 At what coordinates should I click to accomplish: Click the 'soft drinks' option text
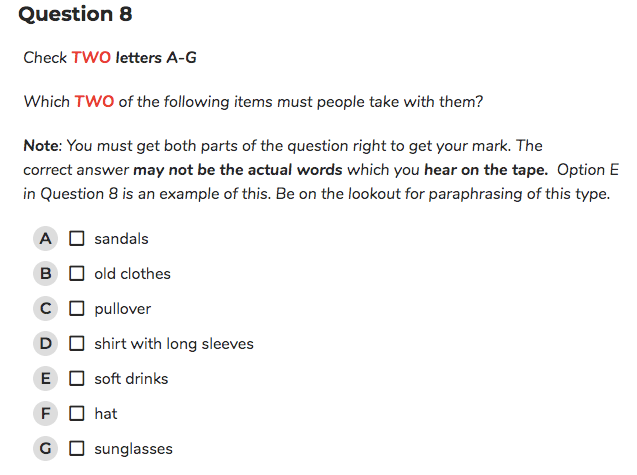[x=131, y=379]
